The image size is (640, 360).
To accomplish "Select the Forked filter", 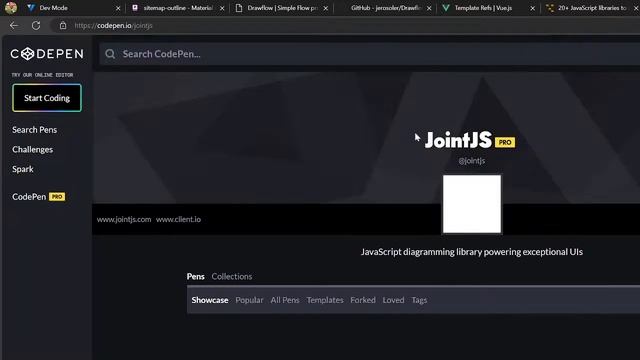I will click(363, 300).
